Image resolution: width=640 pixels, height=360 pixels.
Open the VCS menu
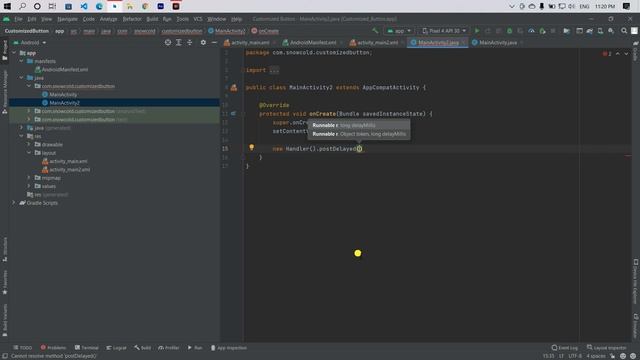point(198,19)
